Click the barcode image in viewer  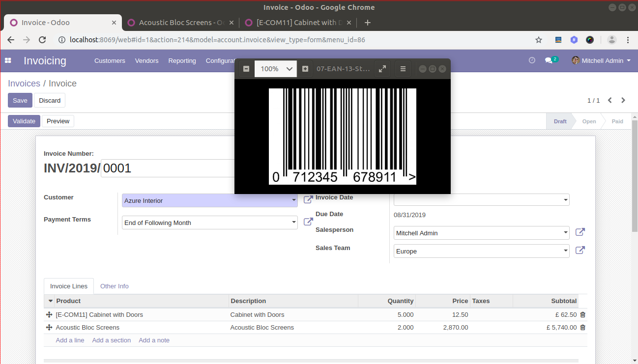(x=343, y=137)
